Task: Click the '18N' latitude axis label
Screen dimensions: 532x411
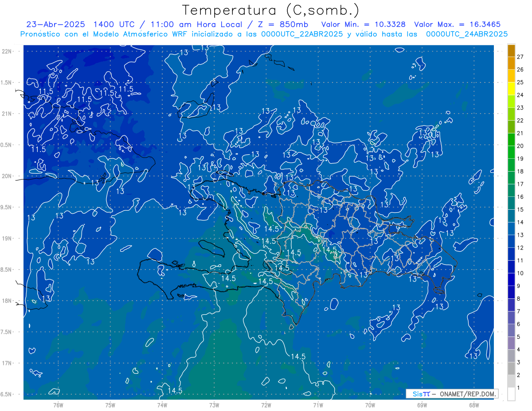Action: (x=7, y=301)
